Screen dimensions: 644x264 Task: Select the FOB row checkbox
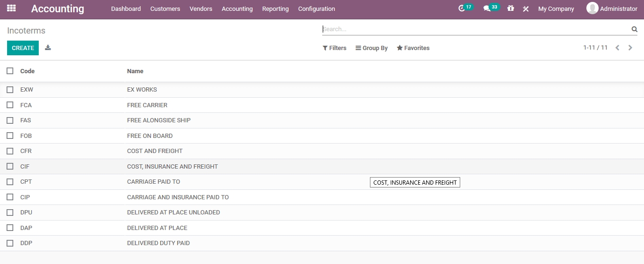[x=10, y=136]
